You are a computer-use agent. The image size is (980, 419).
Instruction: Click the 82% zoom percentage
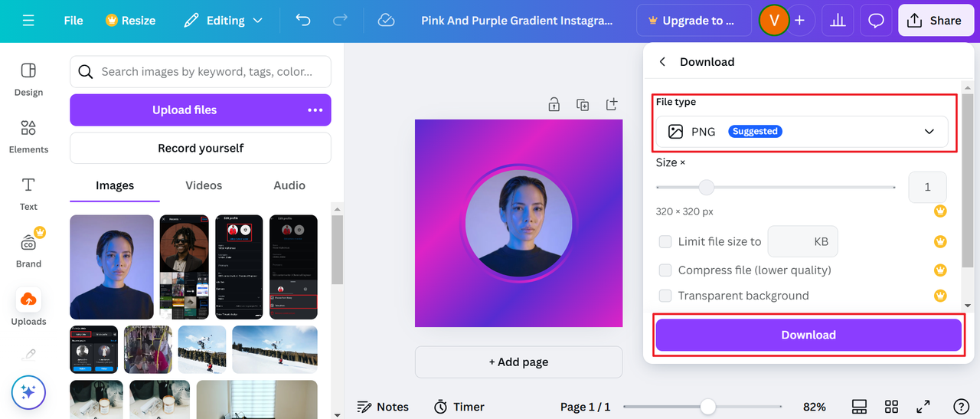coord(815,407)
